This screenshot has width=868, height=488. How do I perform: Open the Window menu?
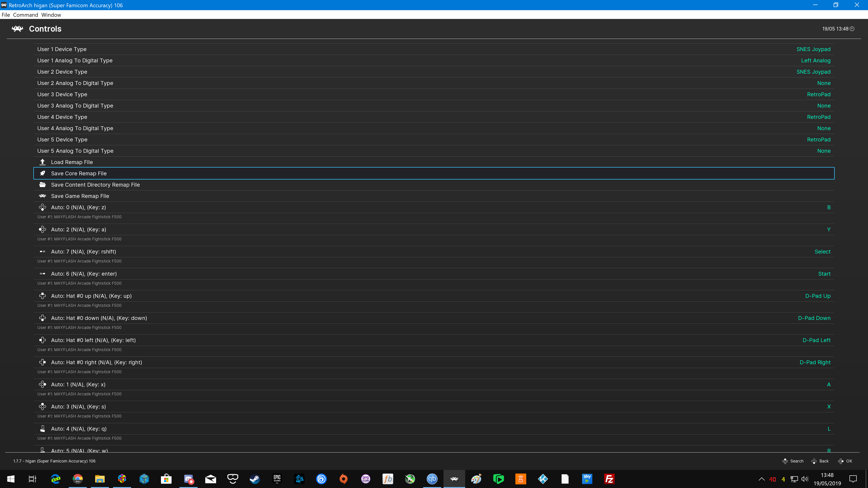pos(51,15)
